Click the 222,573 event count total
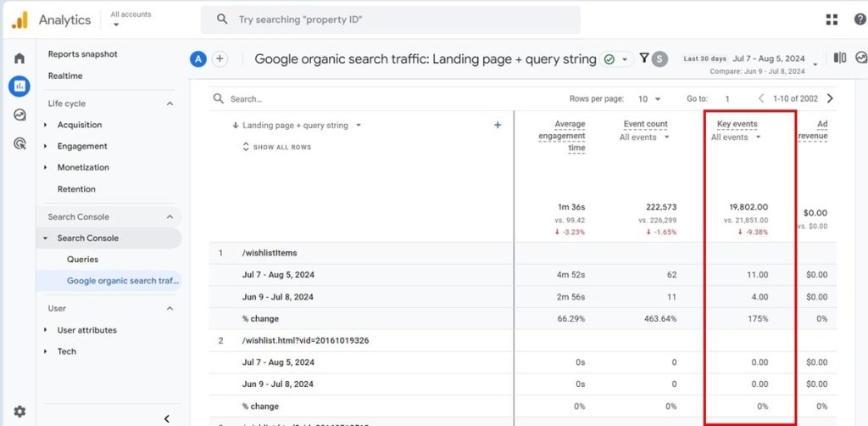Image resolution: width=868 pixels, height=426 pixels. click(661, 207)
